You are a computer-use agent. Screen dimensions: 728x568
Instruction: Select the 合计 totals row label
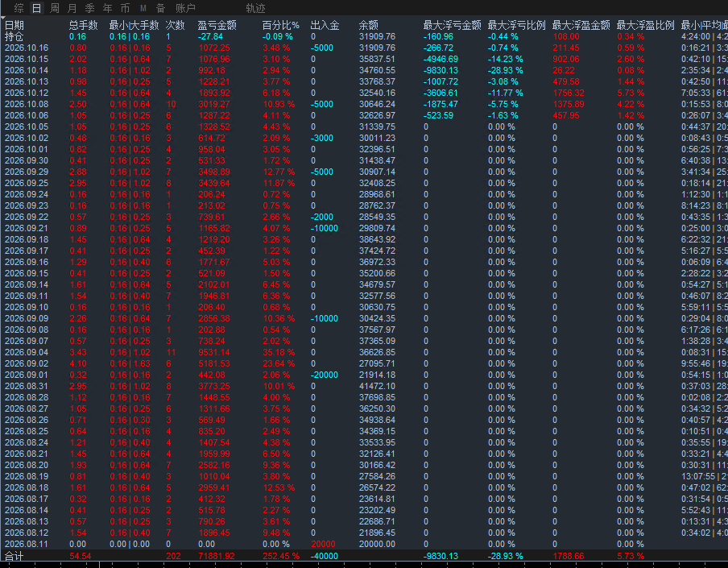click(14, 556)
